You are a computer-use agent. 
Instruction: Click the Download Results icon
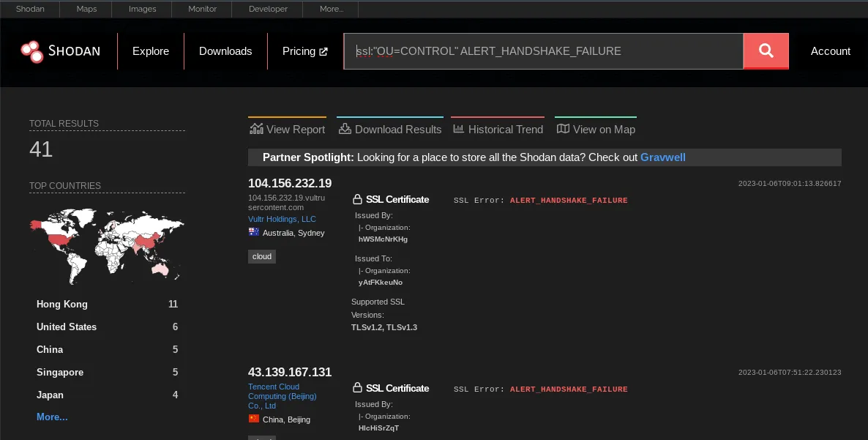point(343,127)
